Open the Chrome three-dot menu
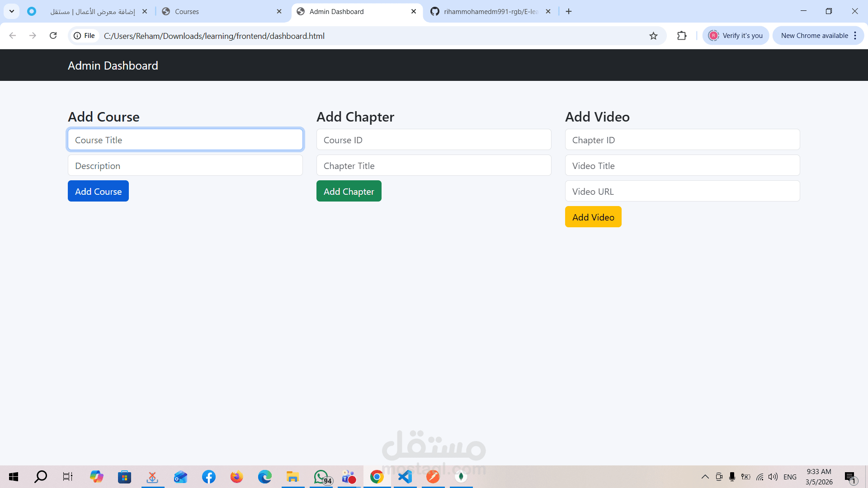Viewport: 868px width, 488px height. tap(855, 36)
